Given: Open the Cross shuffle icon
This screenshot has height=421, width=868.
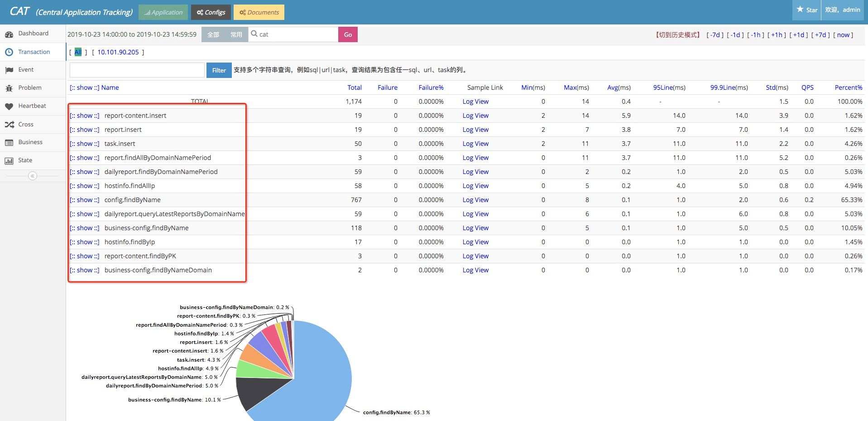Looking at the screenshot, I should pos(9,125).
